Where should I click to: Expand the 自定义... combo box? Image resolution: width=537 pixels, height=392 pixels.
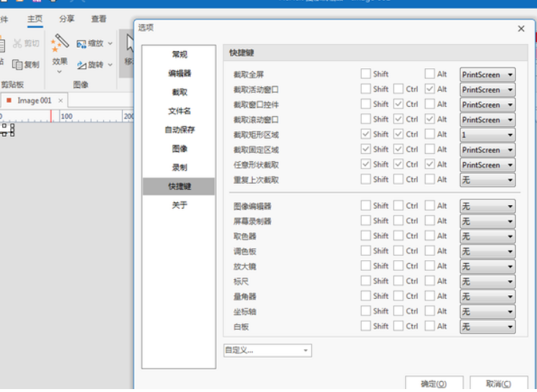267,351
